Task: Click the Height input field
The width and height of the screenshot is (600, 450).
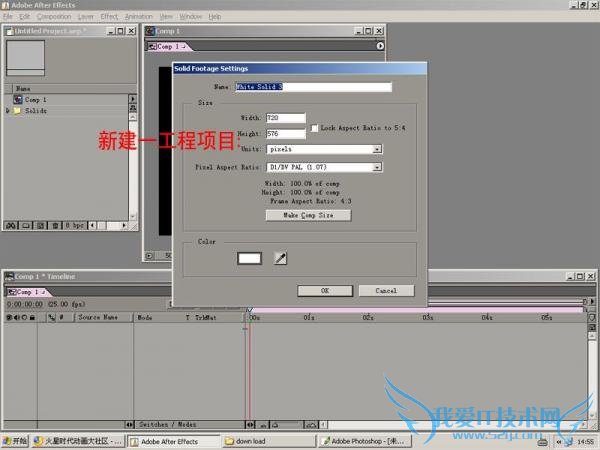Action: (286, 134)
